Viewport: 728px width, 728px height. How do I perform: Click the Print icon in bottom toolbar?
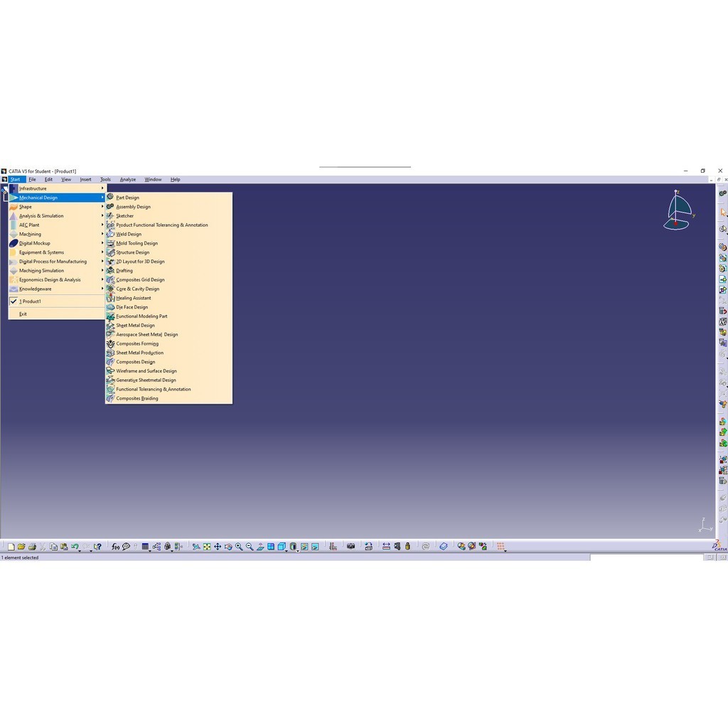[x=32, y=547]
